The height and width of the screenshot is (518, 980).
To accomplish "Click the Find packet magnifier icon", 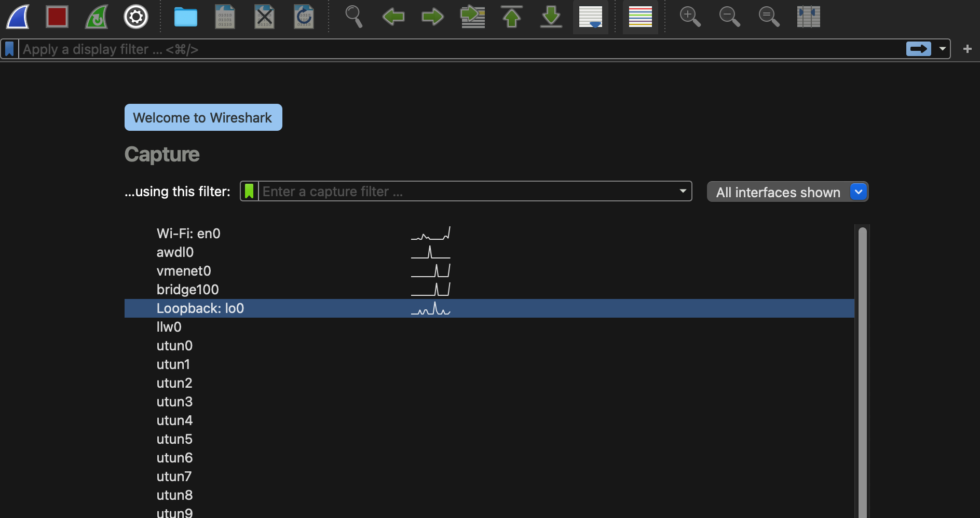I will 353,17.
